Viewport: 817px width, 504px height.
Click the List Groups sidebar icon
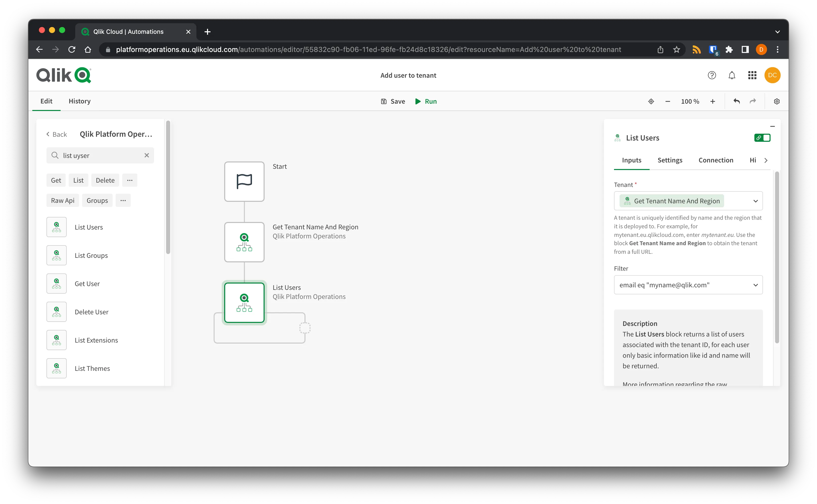[x=57, y=255]
